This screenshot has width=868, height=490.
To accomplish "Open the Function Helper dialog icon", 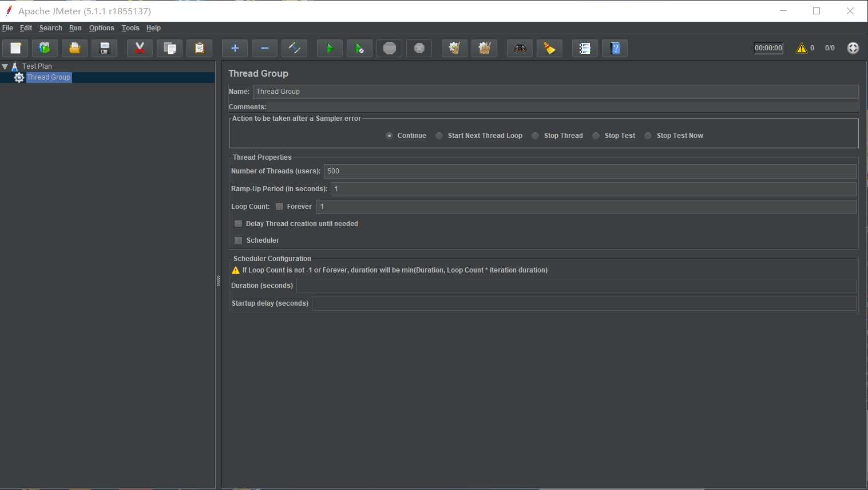I will pos(585,48).
